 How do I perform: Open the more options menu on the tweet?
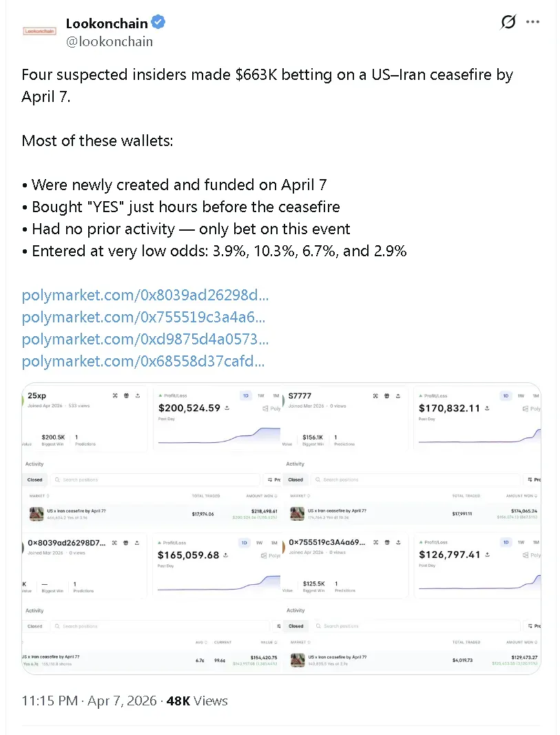click(532, 21)
